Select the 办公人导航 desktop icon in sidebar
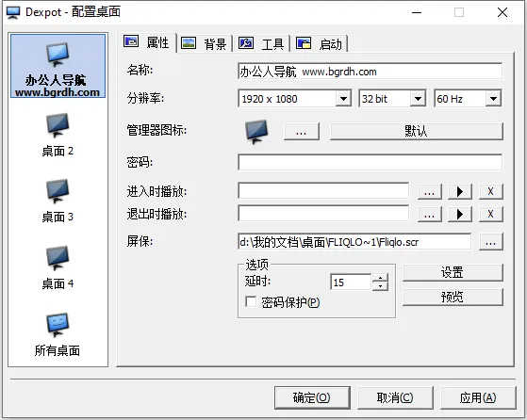This screenshot has width=527, height=420. click(x=58, y=66)
